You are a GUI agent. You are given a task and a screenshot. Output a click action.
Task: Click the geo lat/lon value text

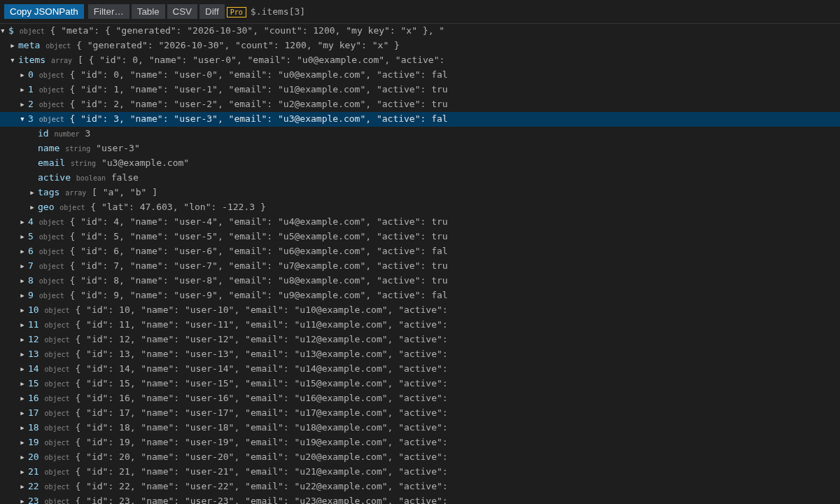tap(178, 207)
